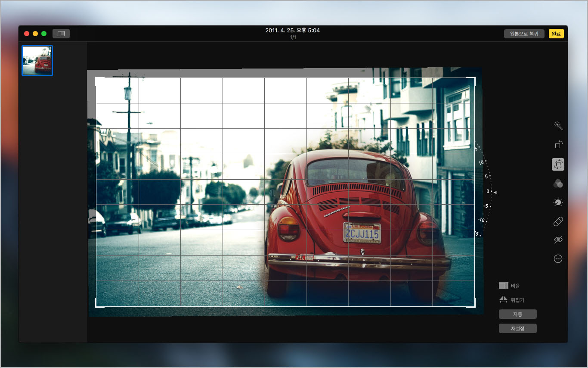
Task: Choose the Red-eye removal tool
Action: (x=558, y=240)
